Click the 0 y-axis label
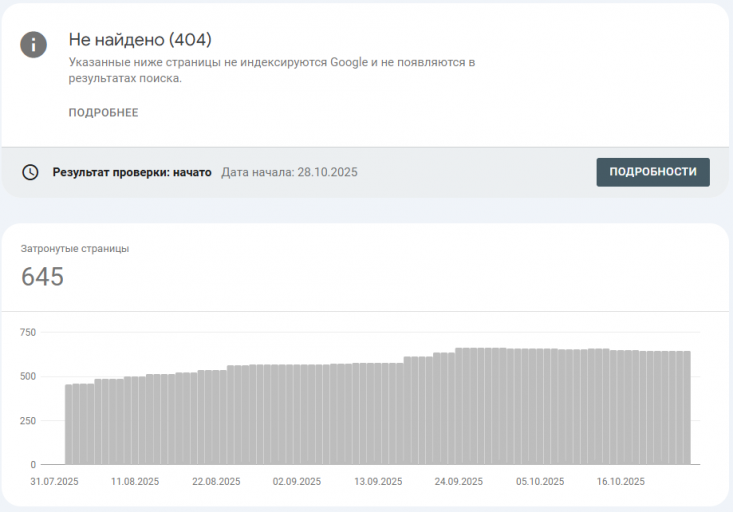The image size is (733, 512). coord(33,465)
